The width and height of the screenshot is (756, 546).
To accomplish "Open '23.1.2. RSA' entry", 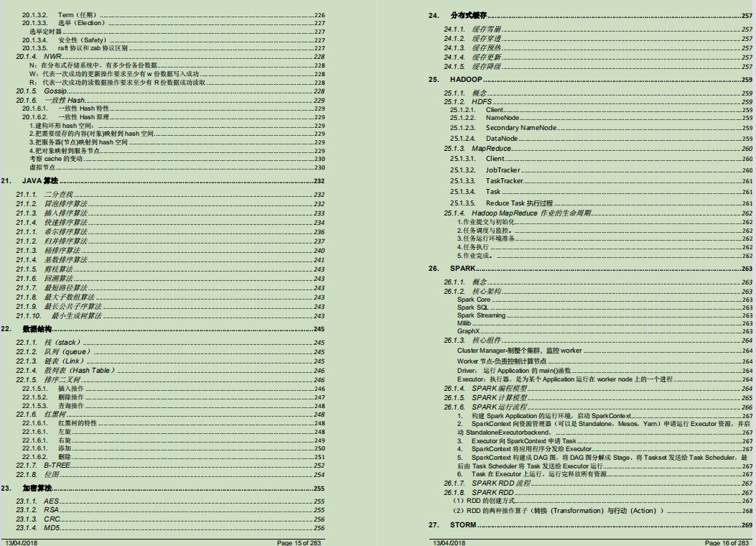I will point(170,510).
